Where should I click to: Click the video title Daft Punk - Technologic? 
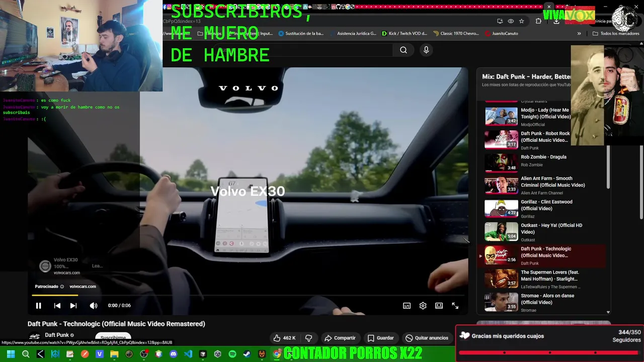point(116,324)
